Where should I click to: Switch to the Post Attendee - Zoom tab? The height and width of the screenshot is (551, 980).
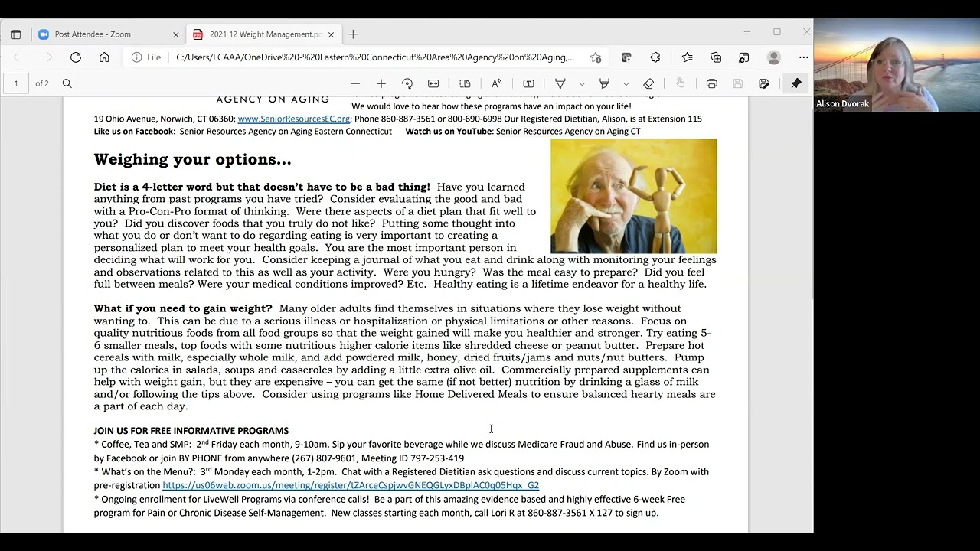coord(106,34)
